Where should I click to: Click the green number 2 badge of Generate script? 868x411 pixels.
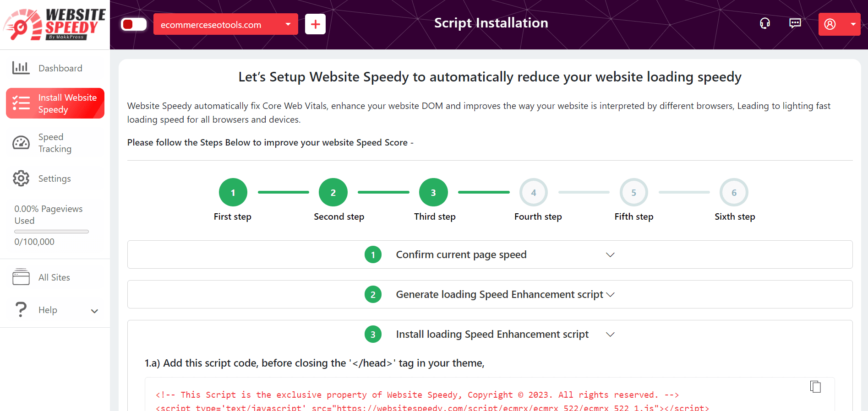(373, 294)
